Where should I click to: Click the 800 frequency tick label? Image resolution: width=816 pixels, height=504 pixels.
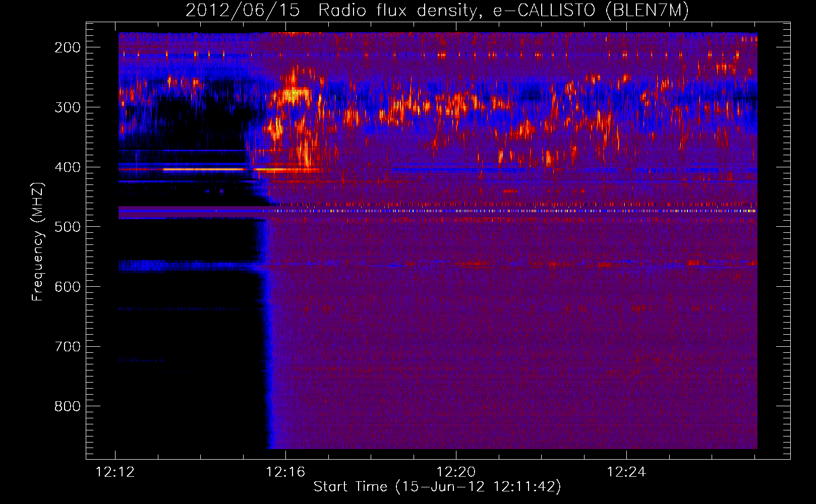pyautogui.click(x=68, y=406)
